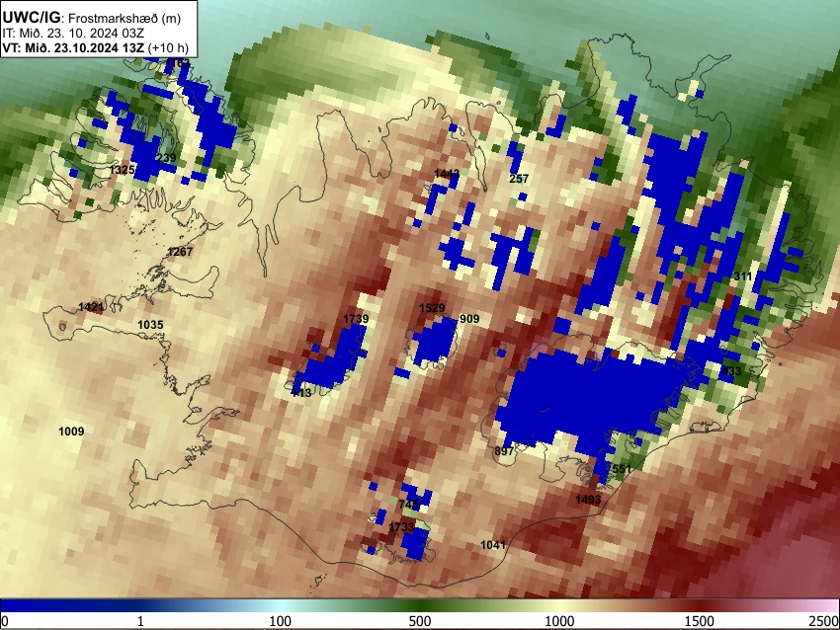The image size is (840, 630).
Task: Click the 257 value label
Action: click(519, 179)
